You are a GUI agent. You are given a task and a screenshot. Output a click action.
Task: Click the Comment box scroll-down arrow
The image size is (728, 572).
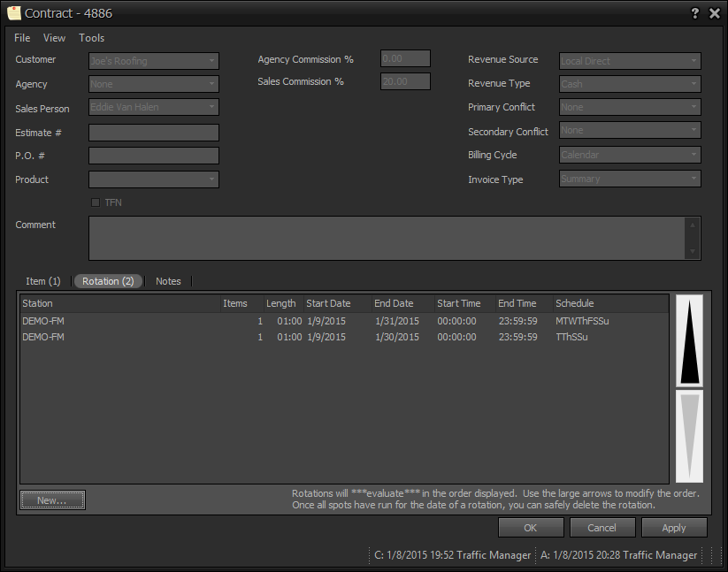click(693, 251)
